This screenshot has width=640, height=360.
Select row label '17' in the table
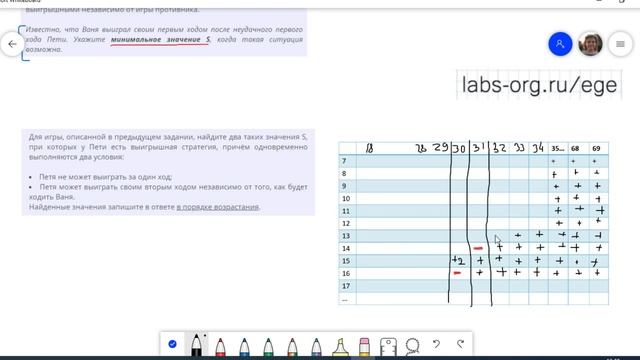click(x=346, y=286)
